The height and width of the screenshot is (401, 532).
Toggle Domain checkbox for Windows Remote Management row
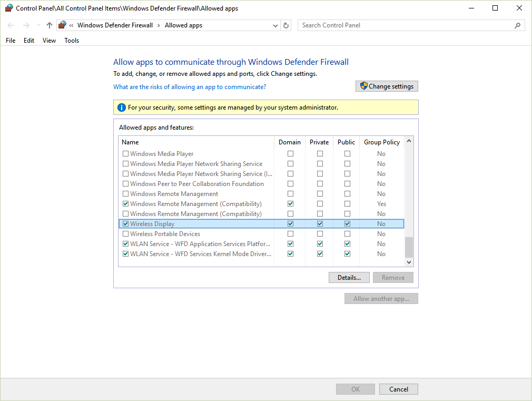pos(290,194)
